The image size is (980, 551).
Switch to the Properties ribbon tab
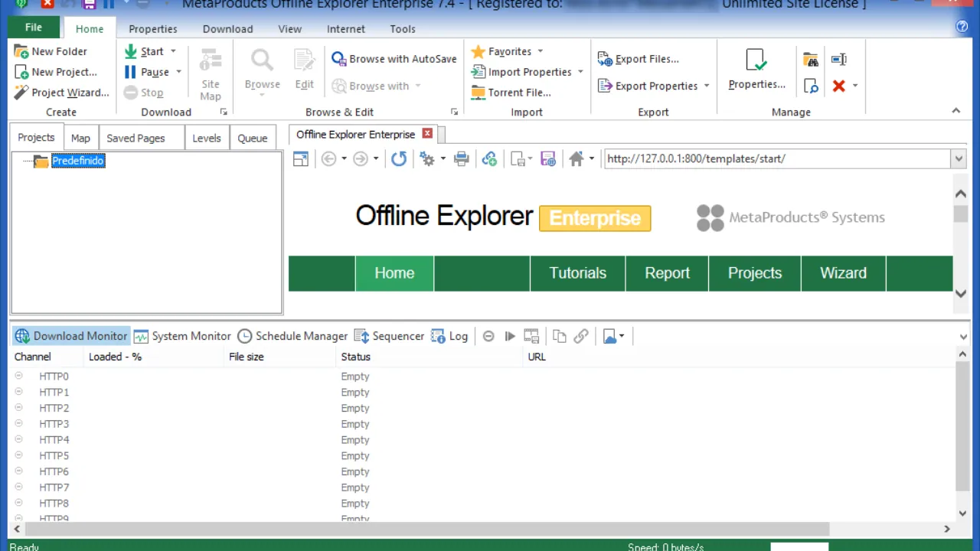click(x=153, y=29)
